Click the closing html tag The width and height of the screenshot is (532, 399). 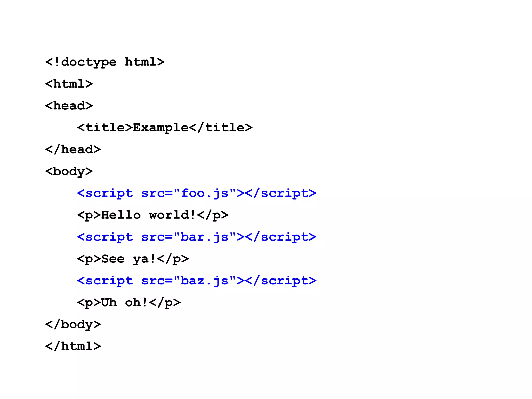[73, 346]
